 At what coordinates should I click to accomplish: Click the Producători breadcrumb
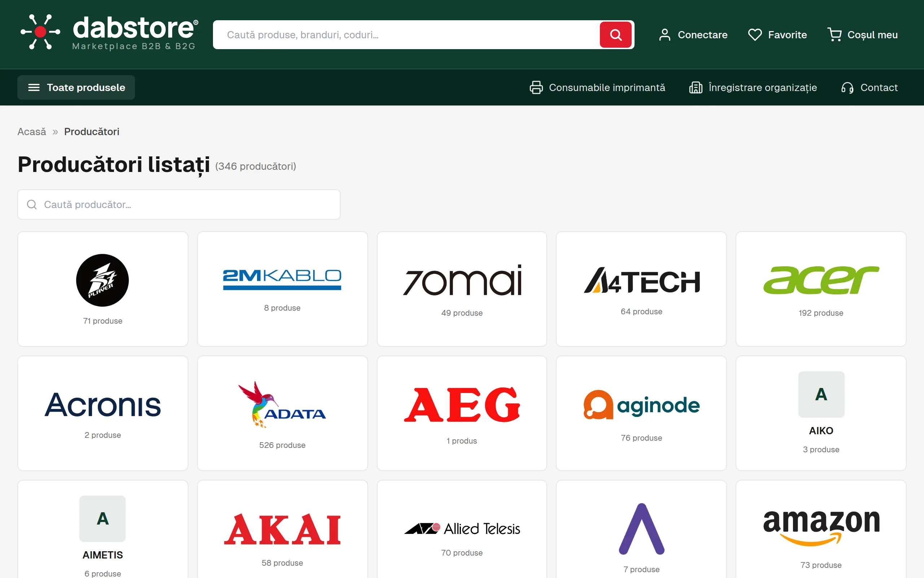92,131
